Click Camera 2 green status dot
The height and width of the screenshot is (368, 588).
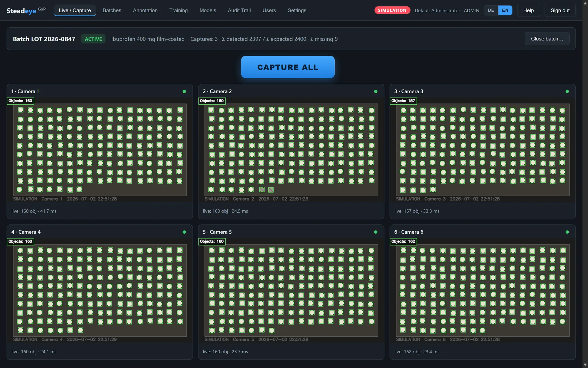click(x=375, y=91)
